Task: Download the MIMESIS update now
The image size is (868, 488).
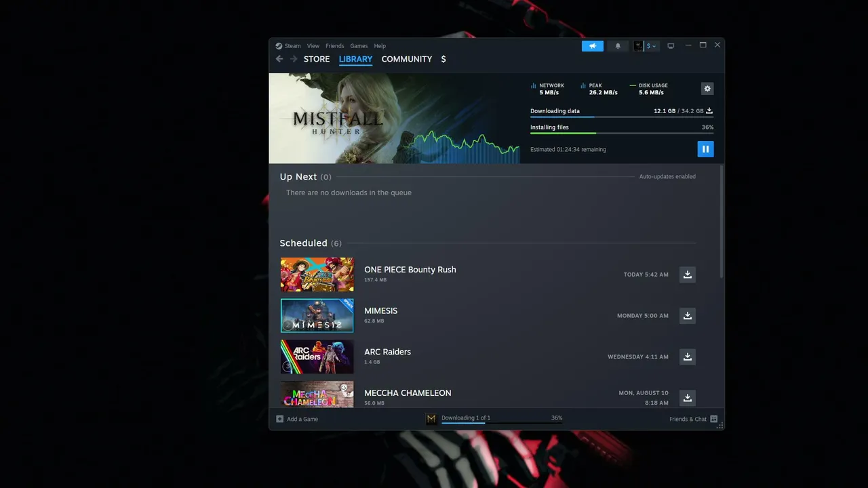Action: click(688, 316)
